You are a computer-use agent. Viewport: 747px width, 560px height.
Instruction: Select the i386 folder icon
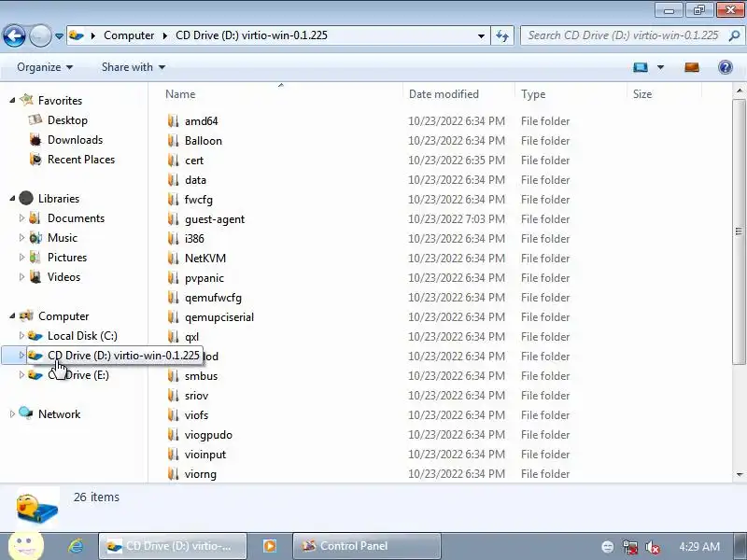coord(174,239)
